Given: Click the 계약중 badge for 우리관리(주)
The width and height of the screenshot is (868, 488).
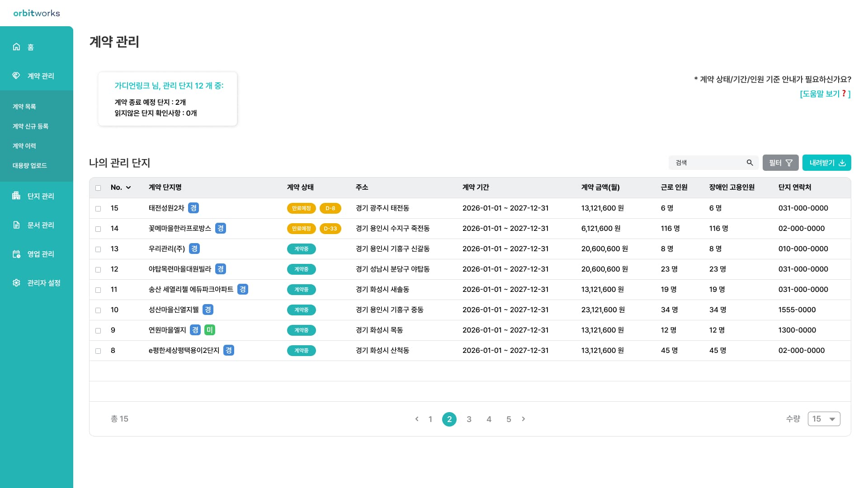Looking at the screenshot, I should (x=302, y=249).
